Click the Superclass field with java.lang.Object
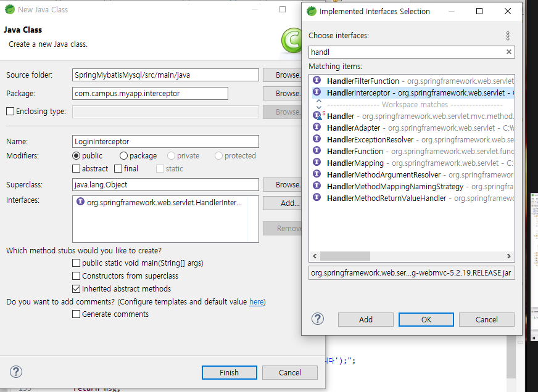The height and width of the screenshot is (392, 538). point(165,184)
